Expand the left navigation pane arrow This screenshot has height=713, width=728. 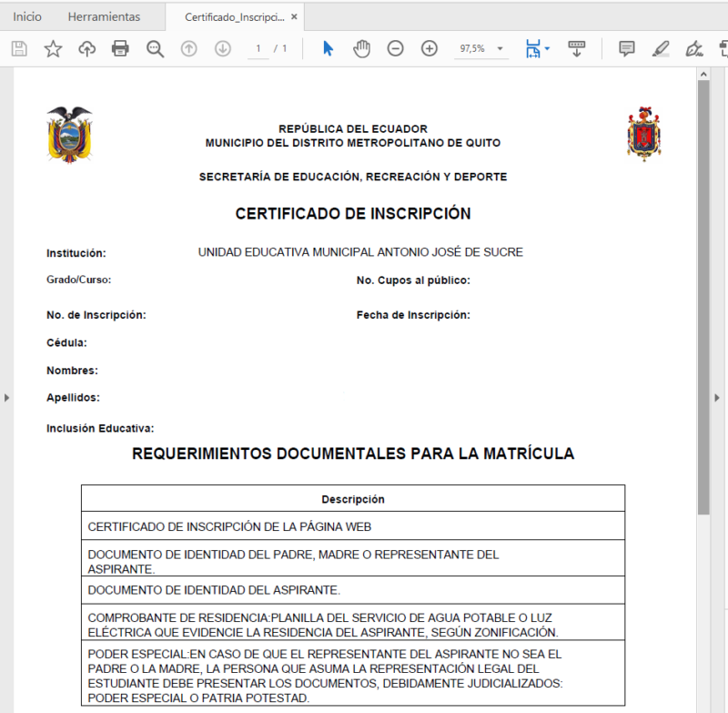pos(6,397)
